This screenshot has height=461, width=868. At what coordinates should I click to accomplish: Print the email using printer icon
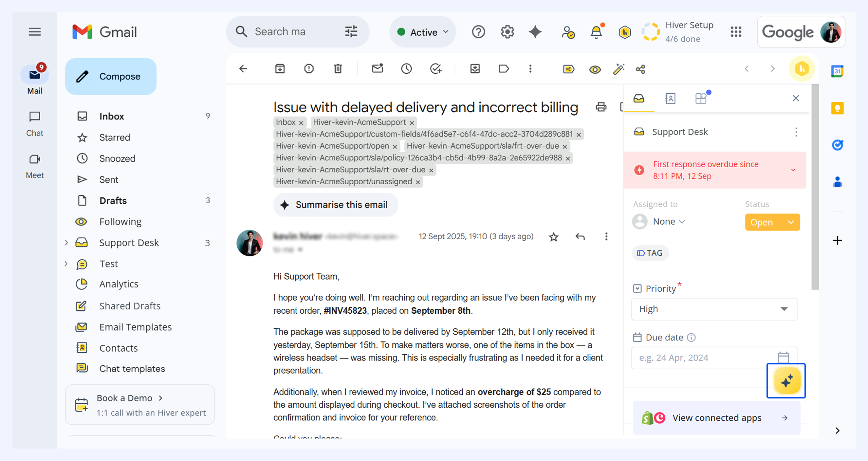(x=601, y=107)
